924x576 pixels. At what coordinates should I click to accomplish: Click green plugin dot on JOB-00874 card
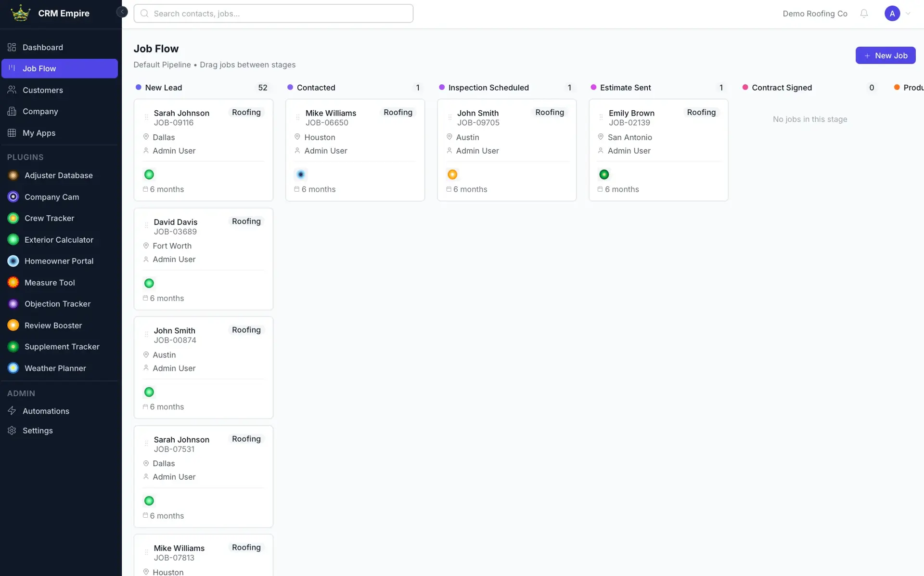149,392
